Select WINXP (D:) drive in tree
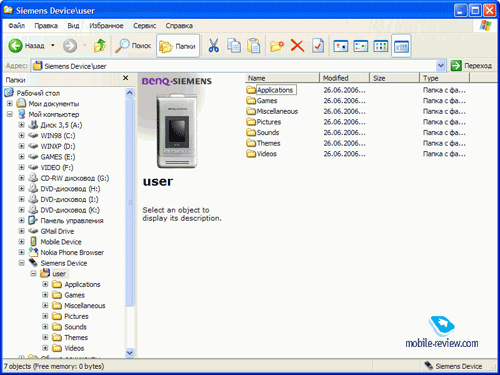 coord(58,146)
